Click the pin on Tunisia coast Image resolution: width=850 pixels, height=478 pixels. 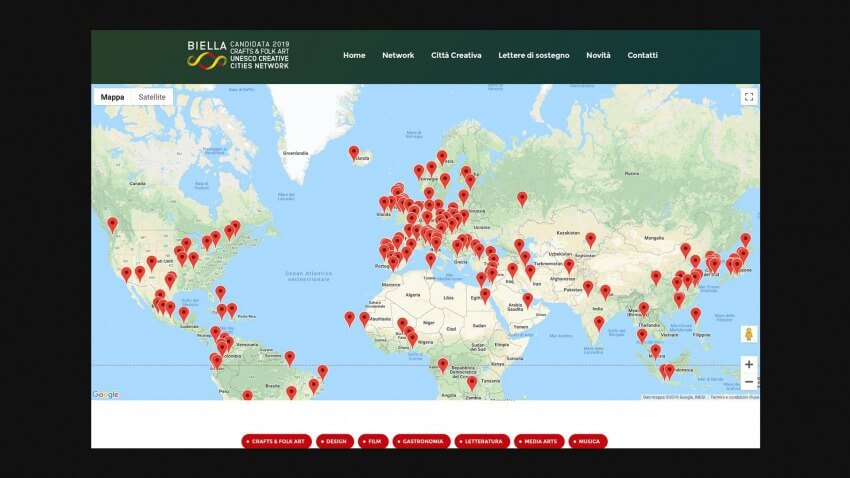(430, 261)
